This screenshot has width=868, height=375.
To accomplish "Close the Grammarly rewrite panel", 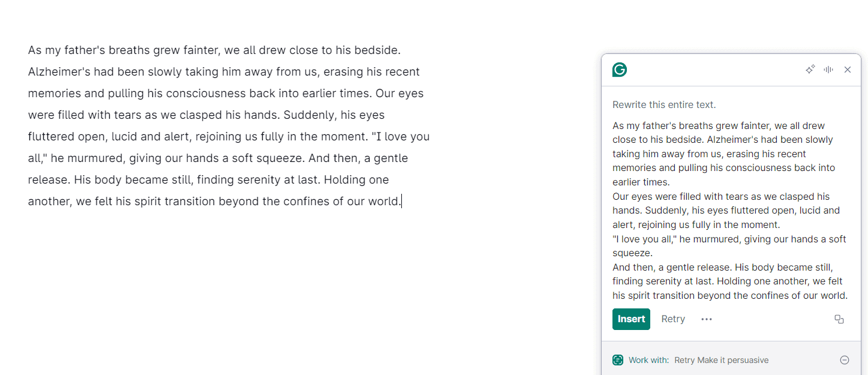I will 848,70.
